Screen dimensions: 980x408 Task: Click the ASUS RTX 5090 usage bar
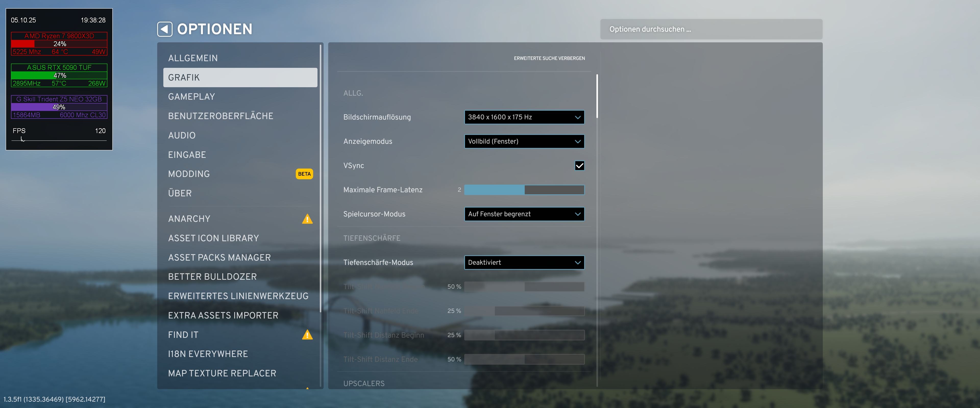[x=59, y=76]
